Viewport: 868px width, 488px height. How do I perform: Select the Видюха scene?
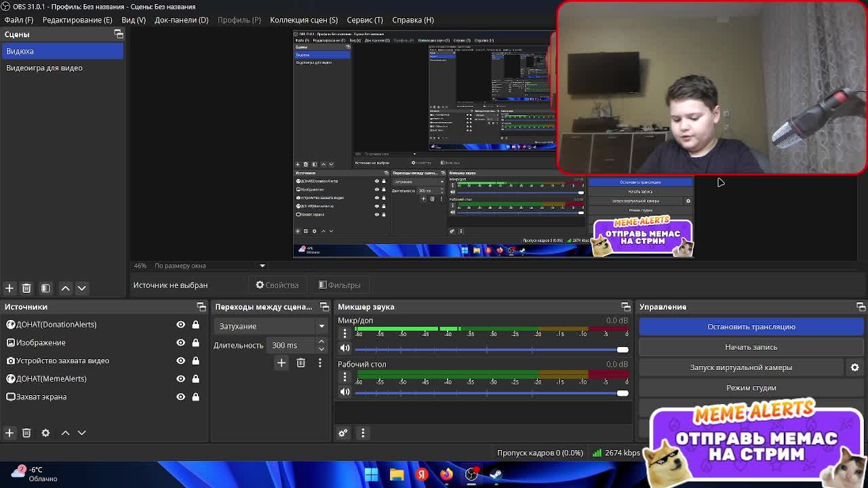(62, 51)
